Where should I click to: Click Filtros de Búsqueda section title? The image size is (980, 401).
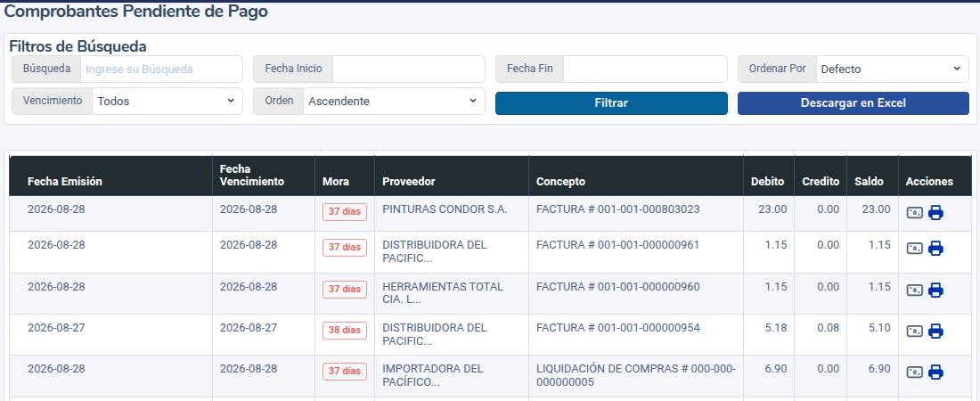pos(78,46)
